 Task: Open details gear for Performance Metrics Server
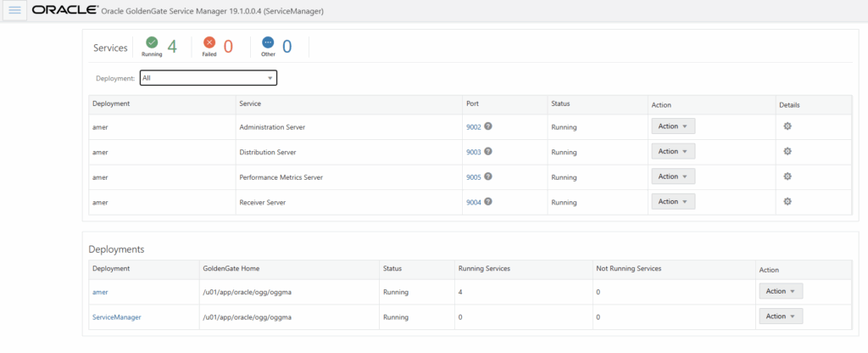tap(787, 176)
